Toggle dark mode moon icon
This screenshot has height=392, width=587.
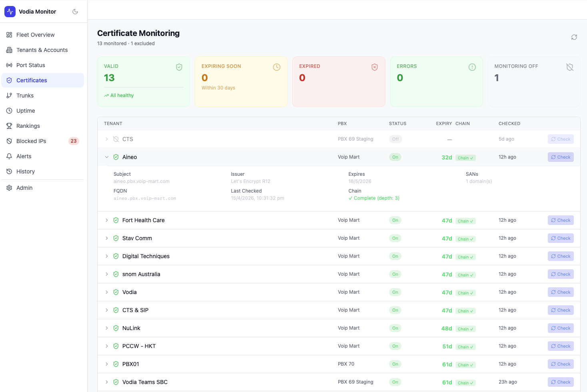pyautogui.click(x=75, y=12)
